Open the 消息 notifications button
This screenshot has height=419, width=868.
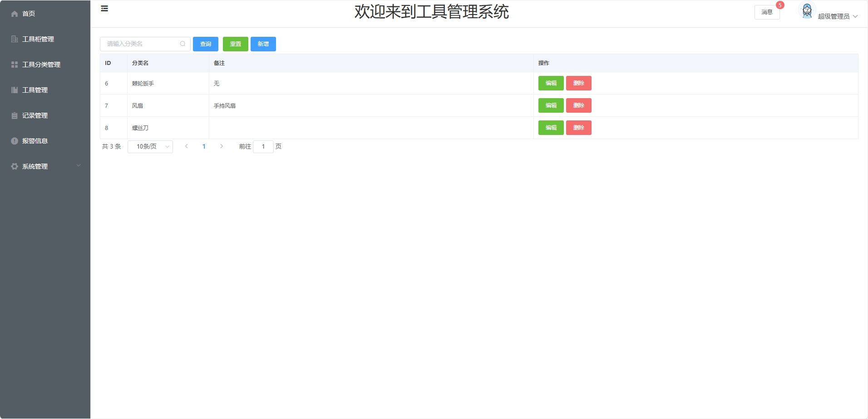click(x=767, y=12)
